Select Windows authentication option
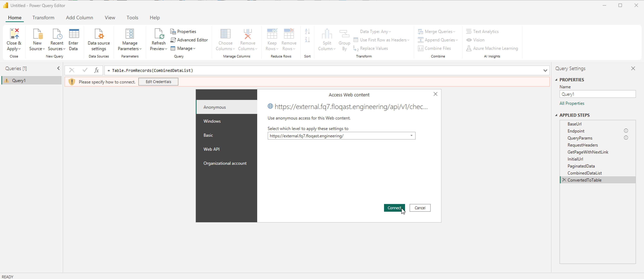644x279 pixels. coord(227,121)
